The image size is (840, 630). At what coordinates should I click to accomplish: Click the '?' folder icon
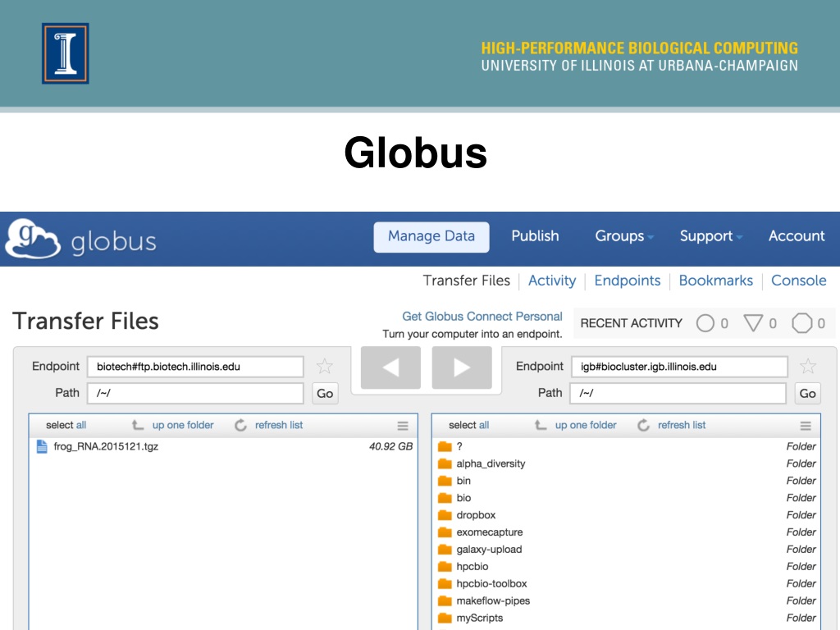point(445,446)
